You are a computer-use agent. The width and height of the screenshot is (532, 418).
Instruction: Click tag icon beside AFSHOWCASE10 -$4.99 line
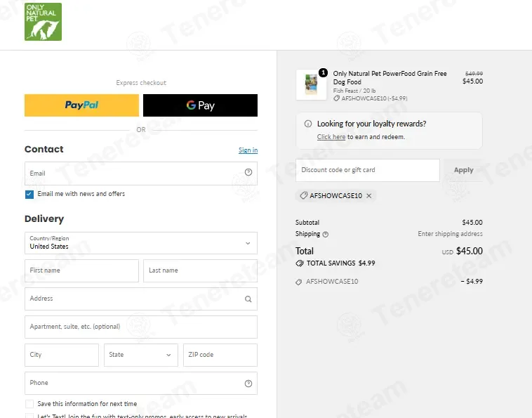pos(298,282)
